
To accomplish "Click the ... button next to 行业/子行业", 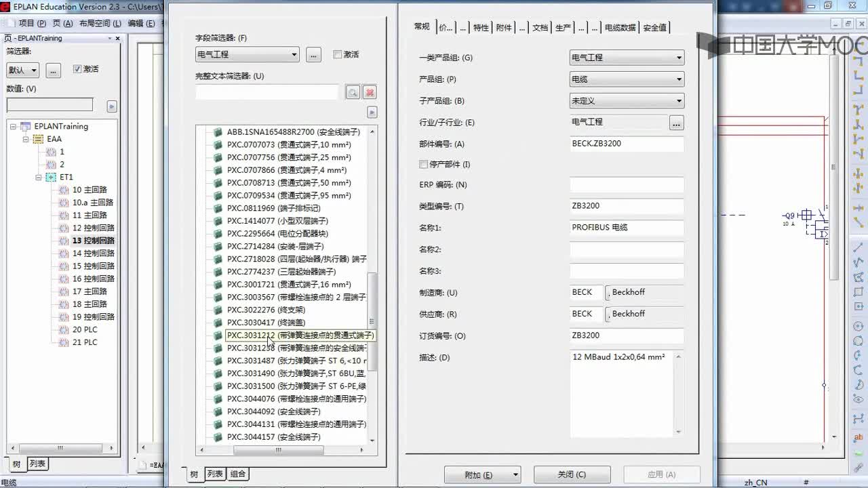I will pyautogui.click(x=676, y=123).
